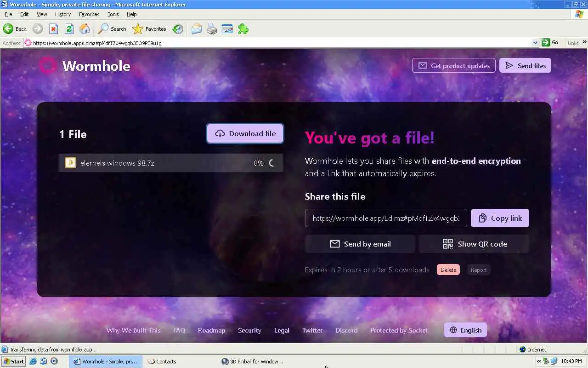588x368 pixels.
Task: Launch the media player quick launch icon
Action: (x=54, y=361)
